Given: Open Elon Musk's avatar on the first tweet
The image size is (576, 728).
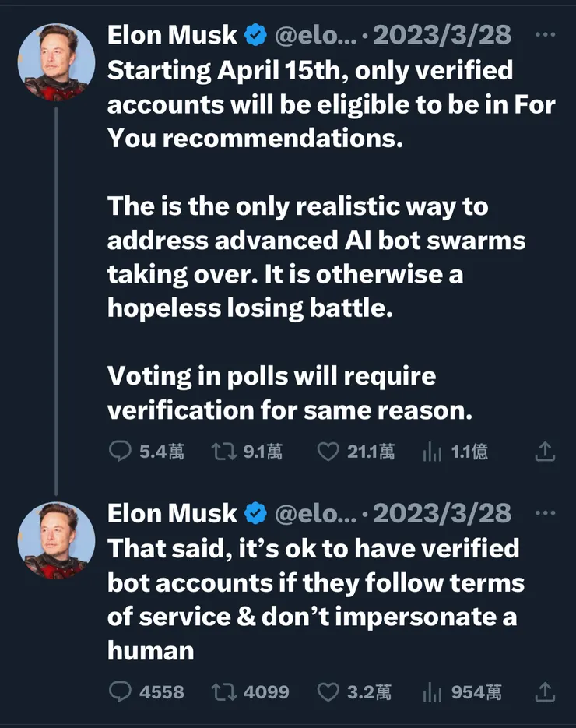Looking at the screenshot, I should pyautogui.click(x=55, y=63).
